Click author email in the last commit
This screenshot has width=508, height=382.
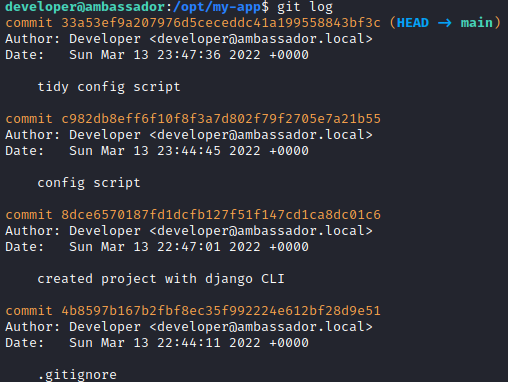pos(261,327)
